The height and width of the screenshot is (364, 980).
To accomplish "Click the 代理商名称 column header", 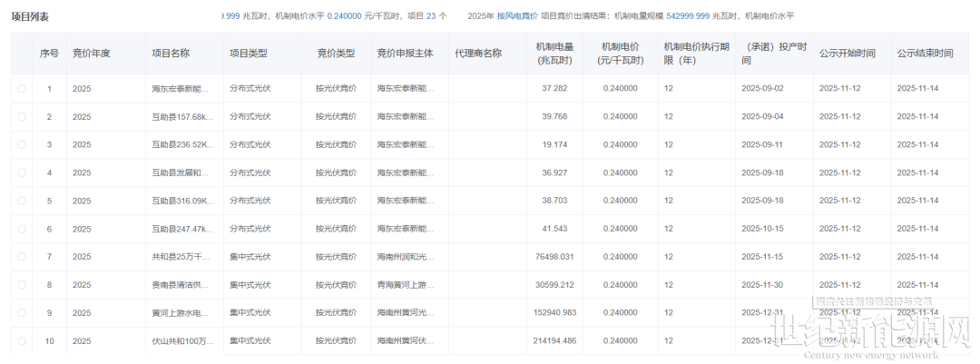I will (478, 54).
